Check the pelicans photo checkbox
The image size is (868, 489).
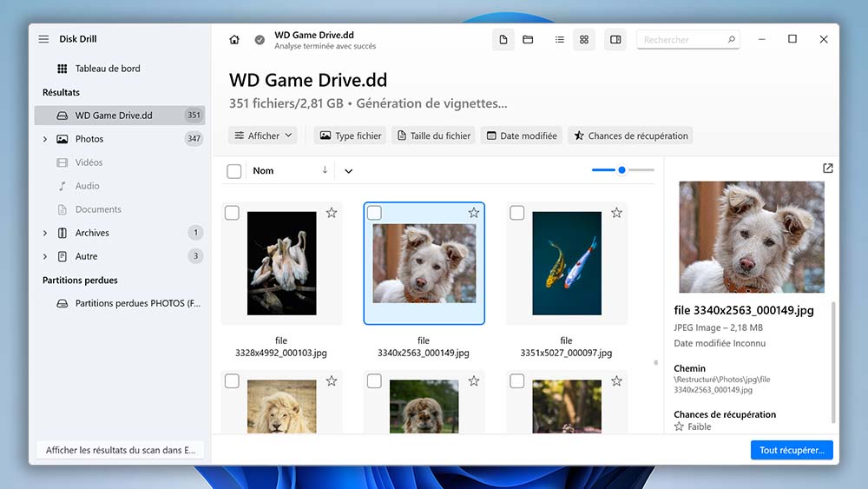tap(232, 213)
